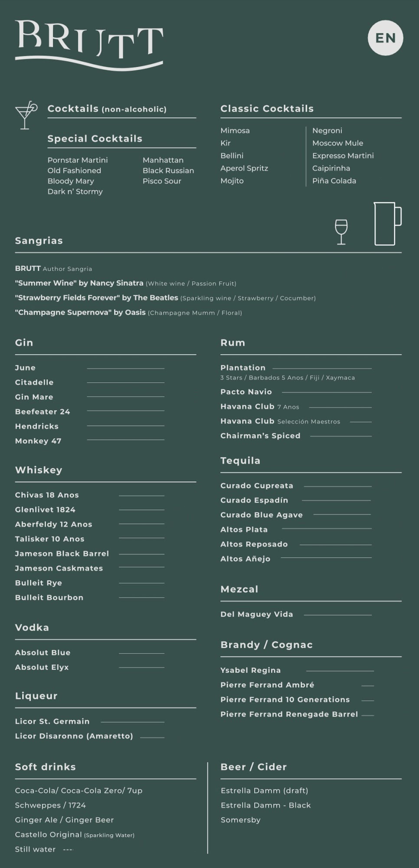419x868 pixels.
Task: Toggle the EN language button
Action: click(x=385, y=38)
